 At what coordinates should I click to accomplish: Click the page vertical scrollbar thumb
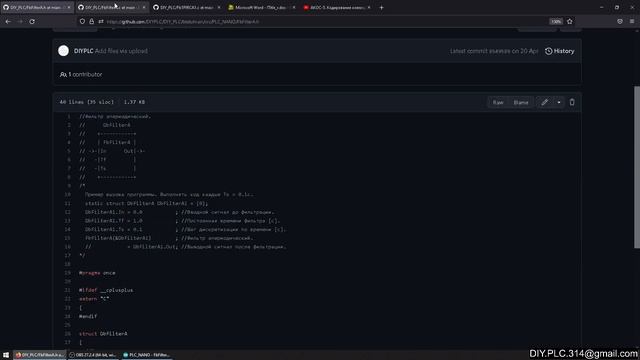point(637,167)
